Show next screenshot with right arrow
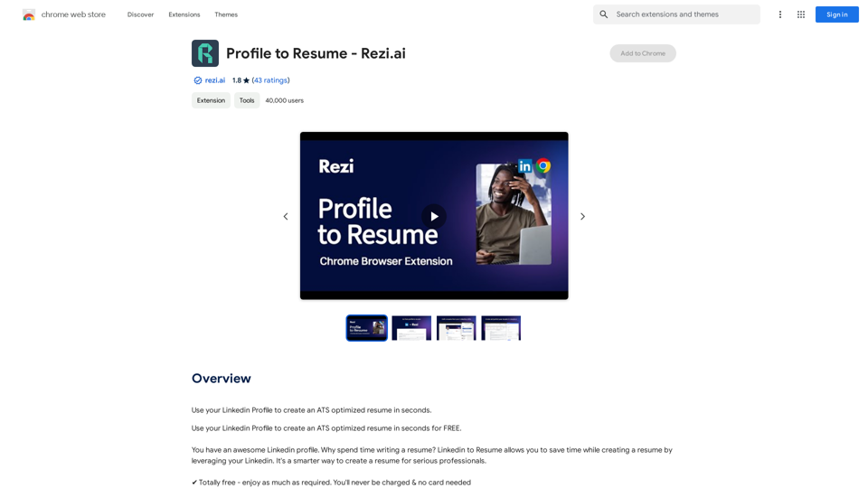Screen dimensions: 868x488 click(x=582, y=216)
